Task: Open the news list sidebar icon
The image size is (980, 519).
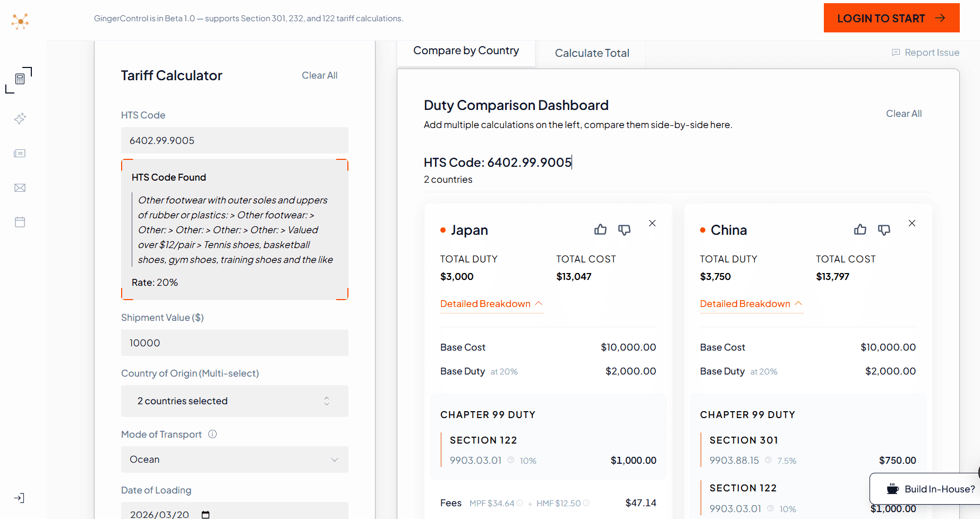Action: point(20,154)
